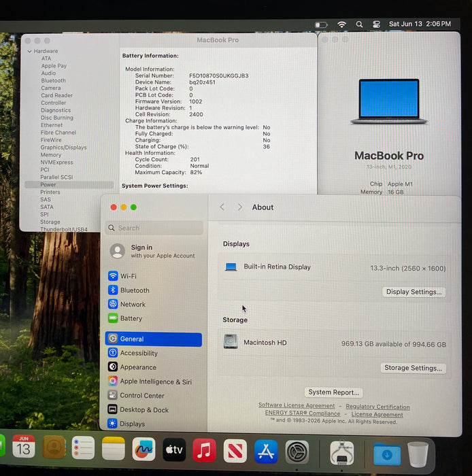Click the battery status menu bar icon
Image resolution: width=472 pixels, height=476 pixels.
pos(321,24)
